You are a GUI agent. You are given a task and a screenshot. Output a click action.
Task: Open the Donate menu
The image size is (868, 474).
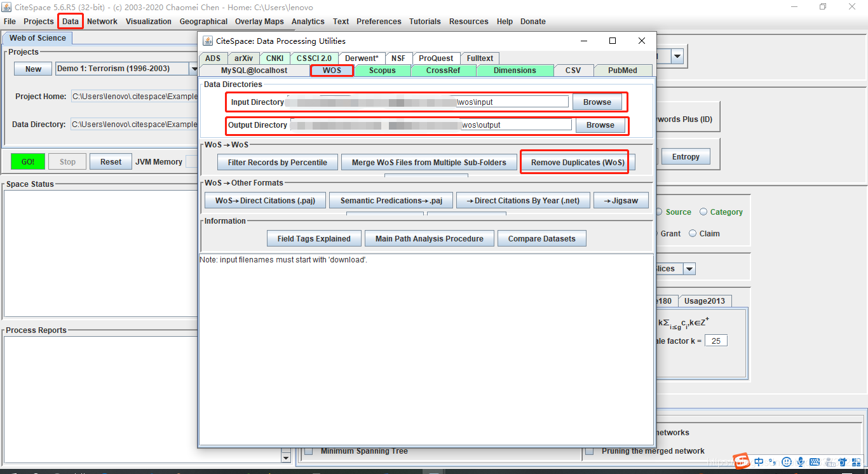tap(533, 22)
